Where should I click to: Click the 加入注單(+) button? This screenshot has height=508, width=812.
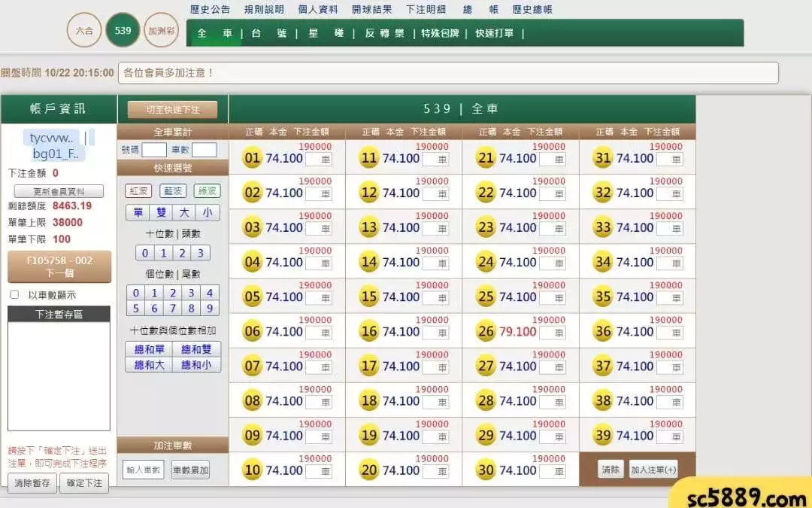pos(653,470)
